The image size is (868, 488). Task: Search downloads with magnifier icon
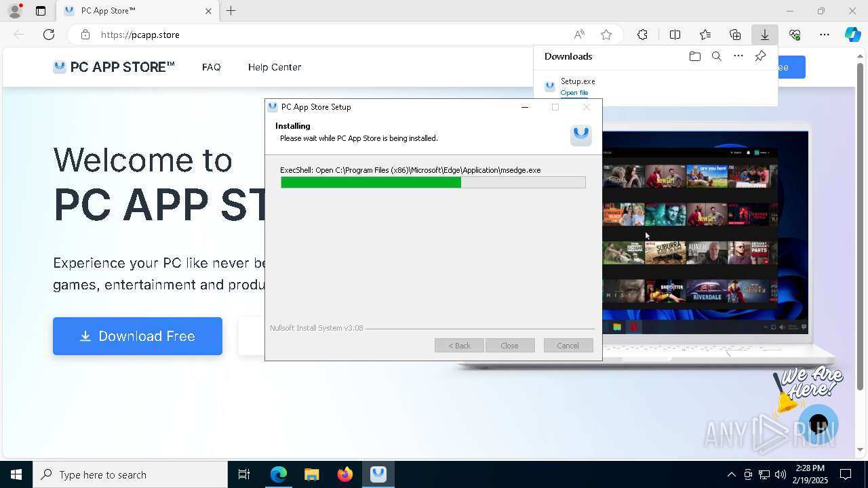click(717, 56)
